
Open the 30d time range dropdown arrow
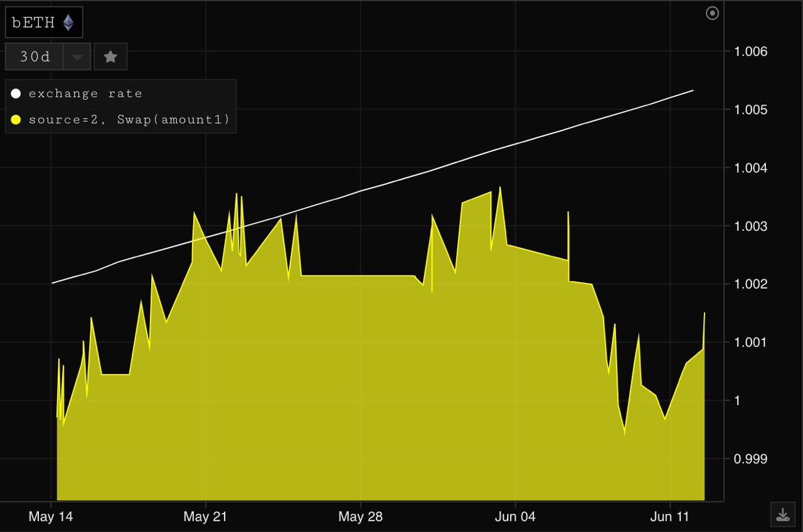(77, 56)
